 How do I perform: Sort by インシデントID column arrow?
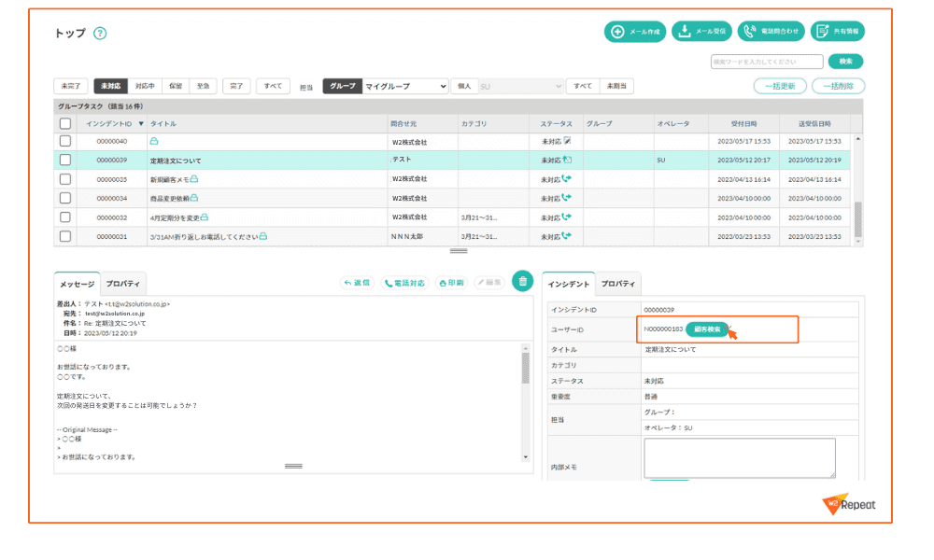coord(141,123)
